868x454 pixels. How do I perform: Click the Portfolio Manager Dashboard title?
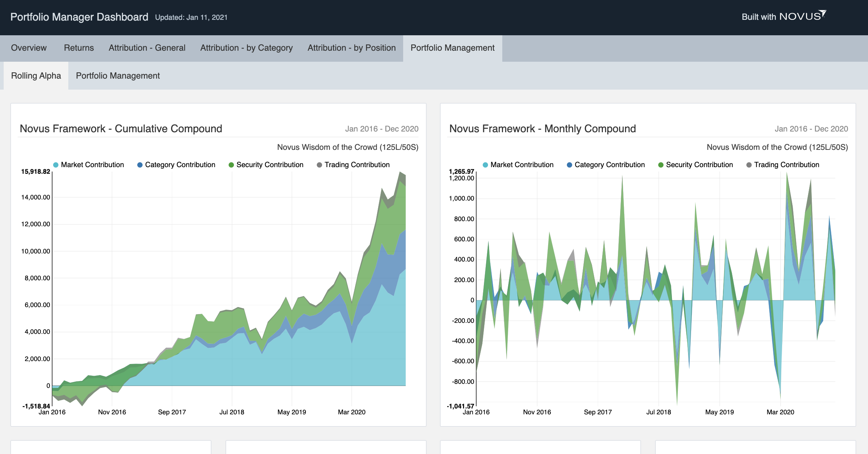(x=79, y=17)
